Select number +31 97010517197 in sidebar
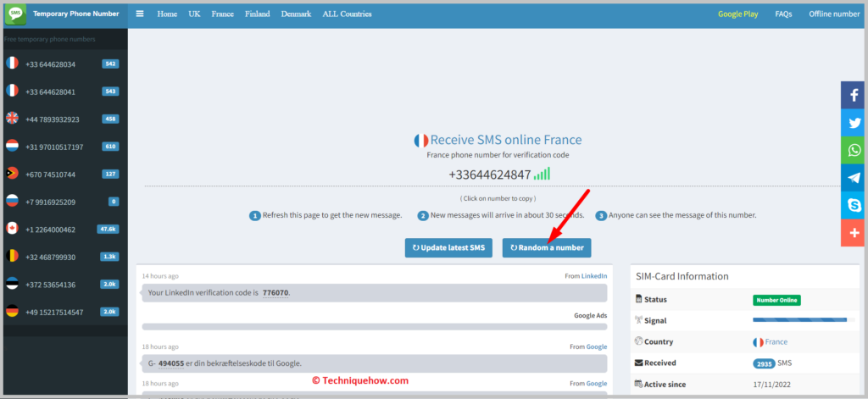 (x=54, y=147)
